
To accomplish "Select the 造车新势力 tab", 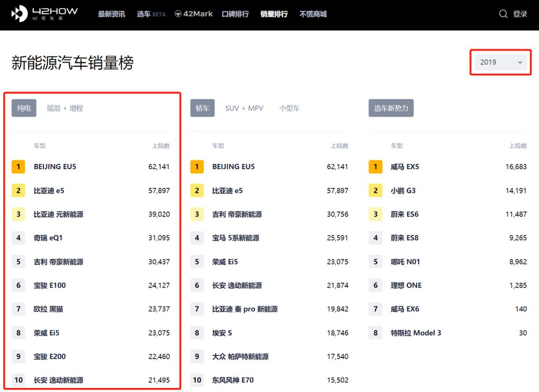I will [391, 108].
